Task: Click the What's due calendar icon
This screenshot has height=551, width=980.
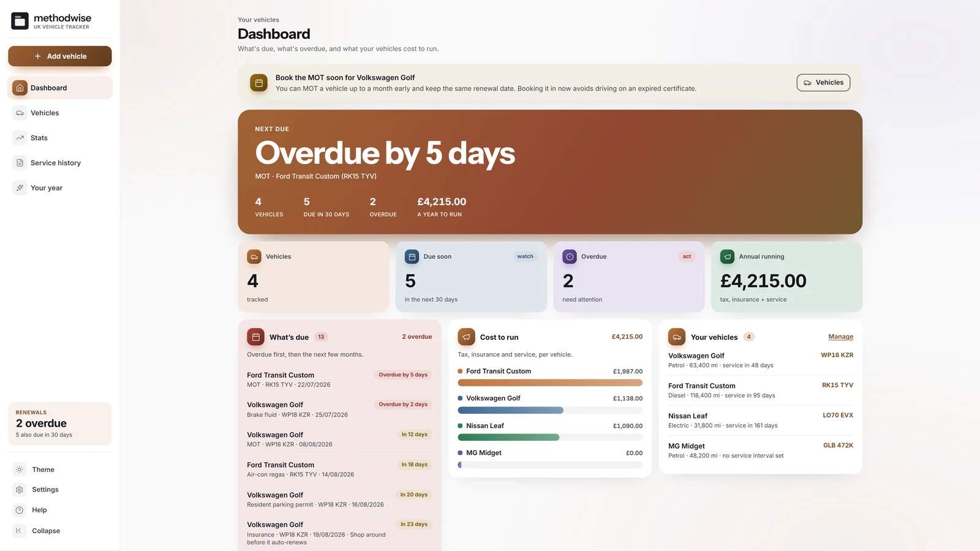Action: click(x=256, y=337)
